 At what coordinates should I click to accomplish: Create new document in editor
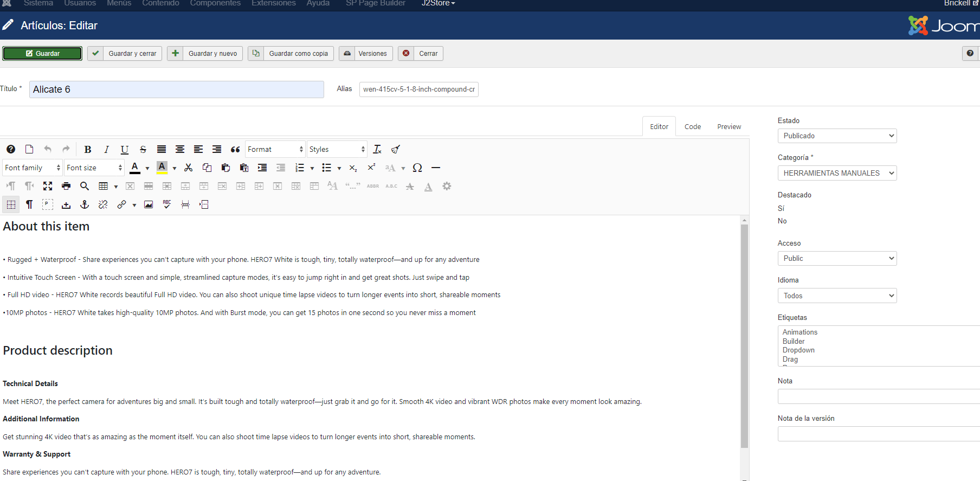coord(29,149)
